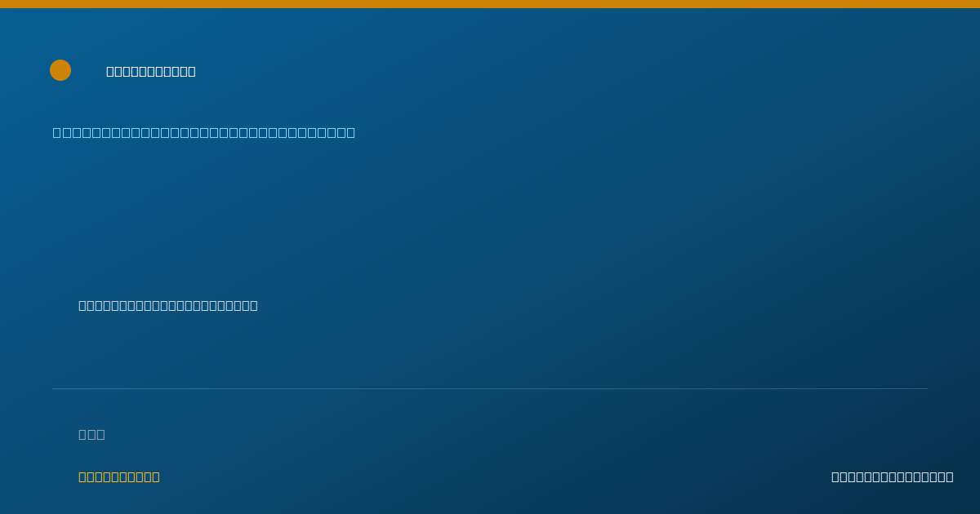Screen dimensions: 980x514
Task: Click the first glyph of the yellow footer text
Action: pos(82,476)
